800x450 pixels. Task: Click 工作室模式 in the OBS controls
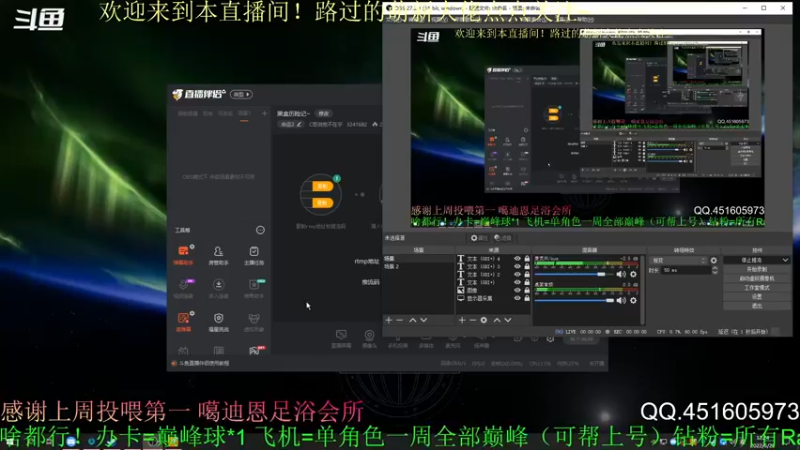tap(757, 288)
